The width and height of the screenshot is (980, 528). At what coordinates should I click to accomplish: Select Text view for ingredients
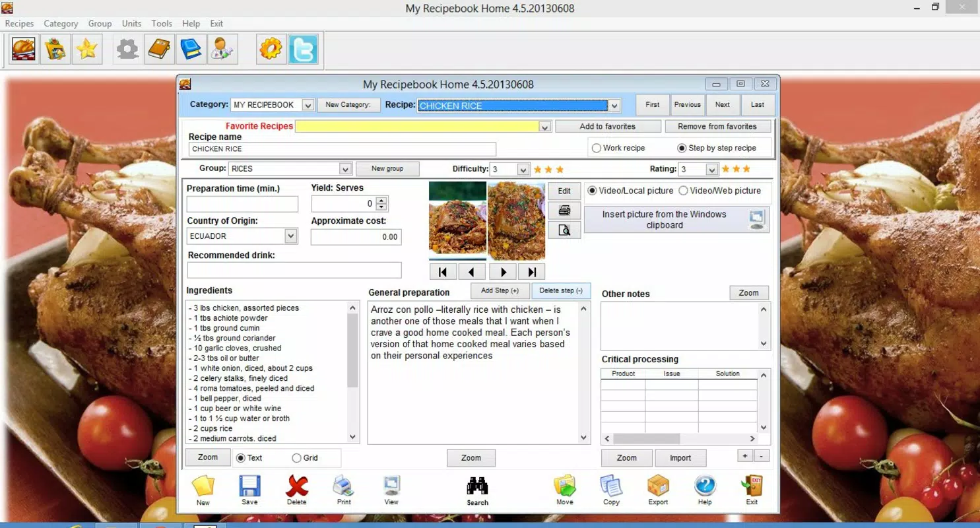click(x=240, y=458)
